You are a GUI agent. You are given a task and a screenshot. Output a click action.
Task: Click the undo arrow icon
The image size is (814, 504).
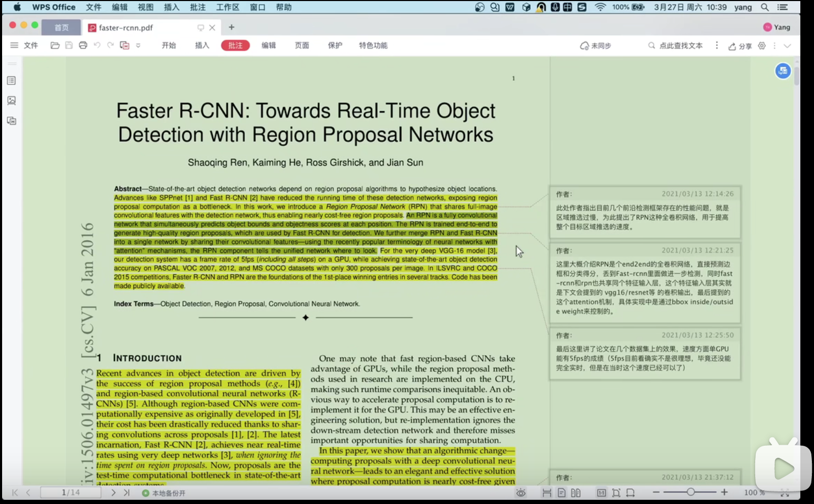coord(97,46)
